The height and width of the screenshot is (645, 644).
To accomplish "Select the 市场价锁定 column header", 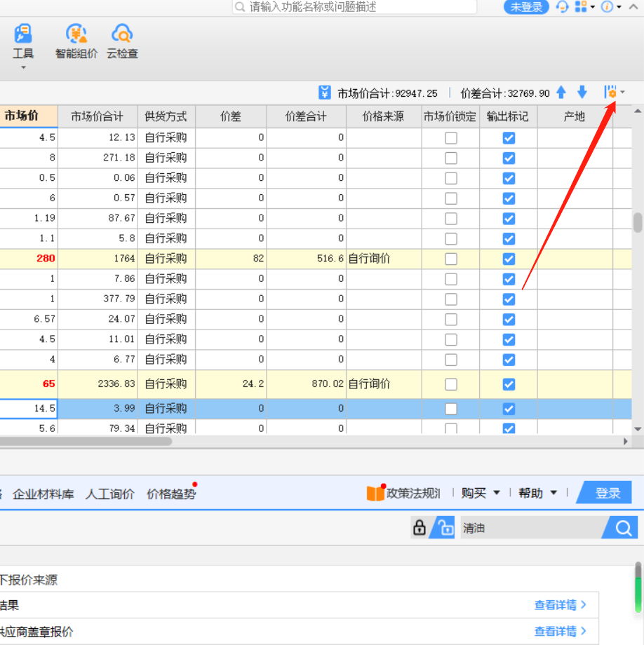I will [x=450, y=116].
